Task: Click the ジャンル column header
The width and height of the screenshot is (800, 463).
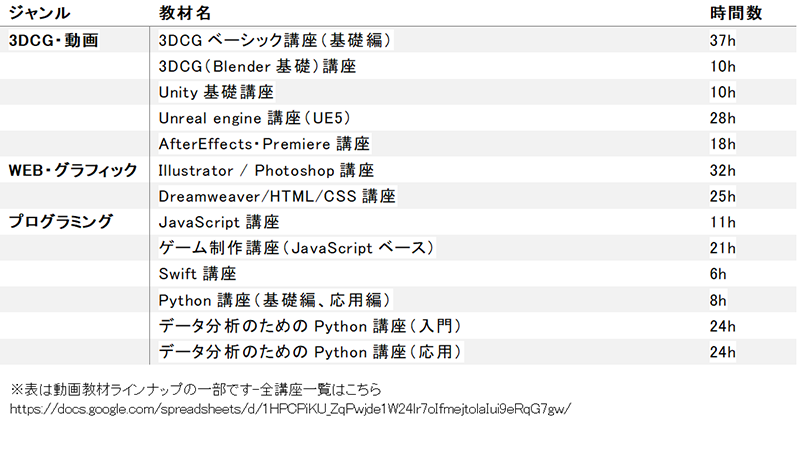Action: [x=39, y=13]
